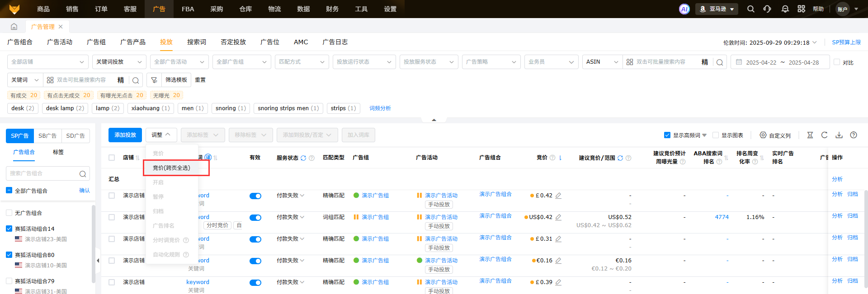The image size is (868, 294).
Task: Check the 显示图表 checkbox
Action: pos(716,135)
